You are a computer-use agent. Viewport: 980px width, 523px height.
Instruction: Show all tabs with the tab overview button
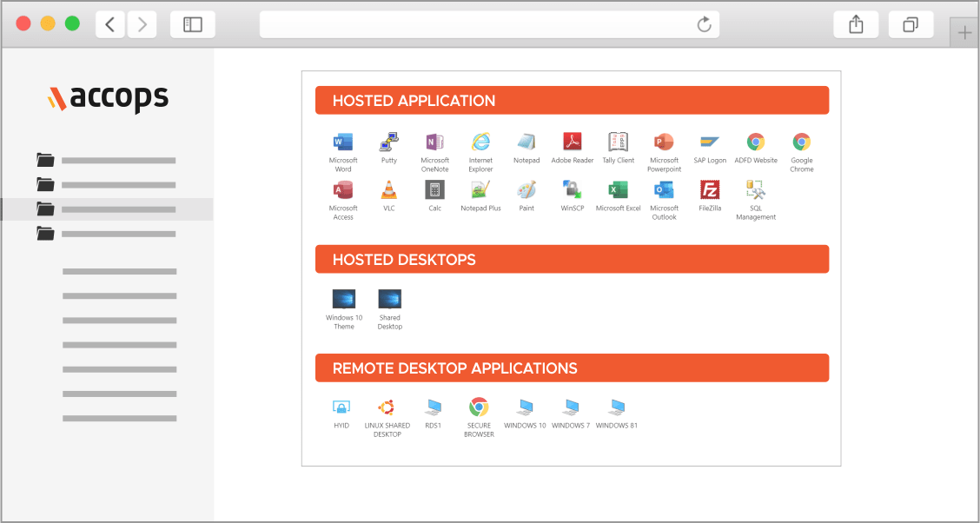910,24
